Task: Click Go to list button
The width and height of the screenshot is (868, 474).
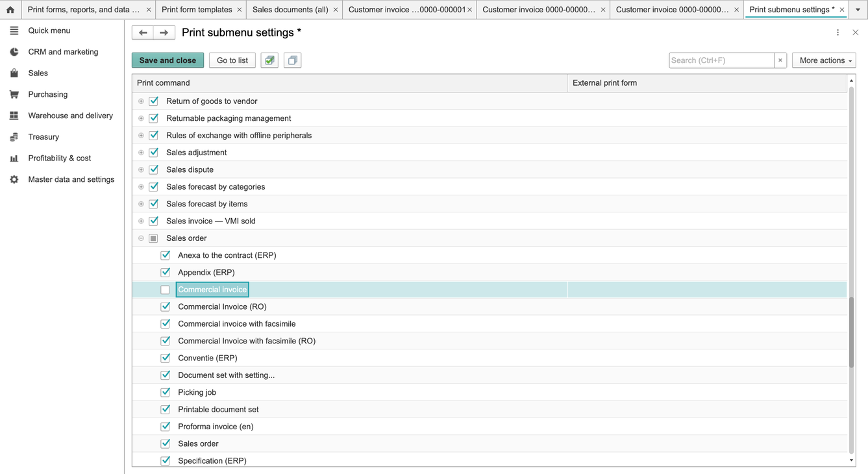Action: click(x=232, y=60)
